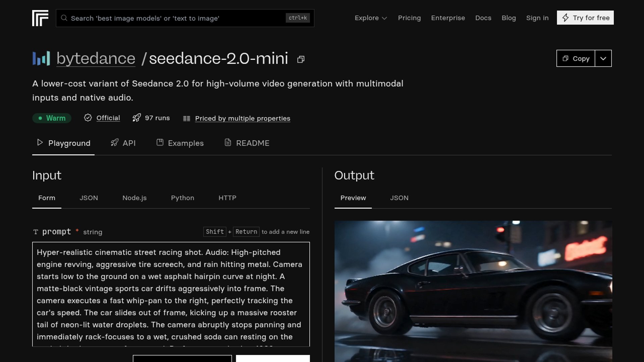Screen dimensions: 644x362
Task: Open the Pricing page
Action: pos(409,18)
